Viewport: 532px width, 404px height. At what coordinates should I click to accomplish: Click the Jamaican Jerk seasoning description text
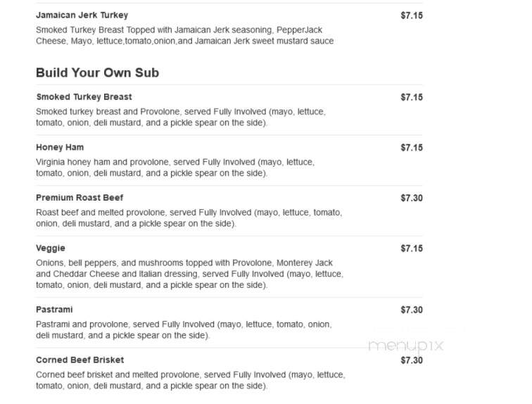[185, 36]
